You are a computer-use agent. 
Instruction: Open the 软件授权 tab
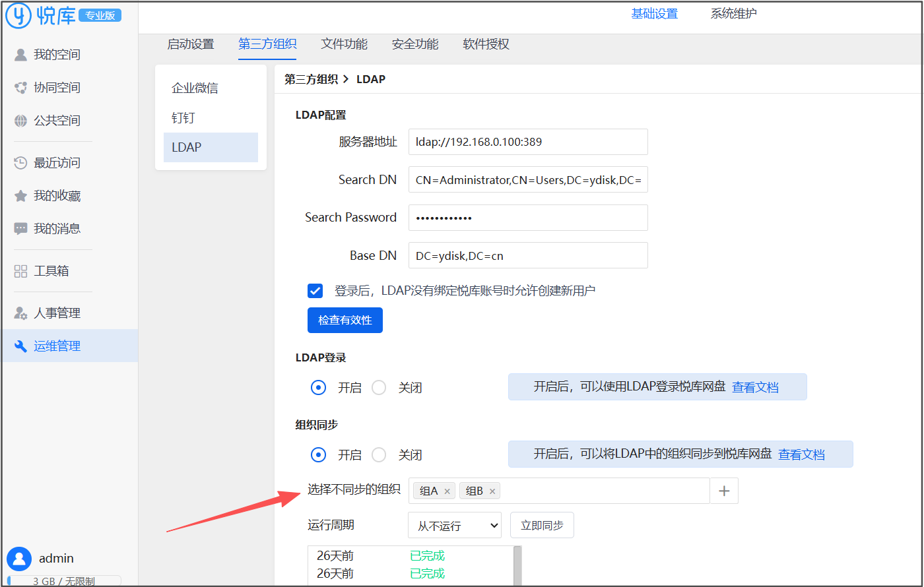coord(486,44)
